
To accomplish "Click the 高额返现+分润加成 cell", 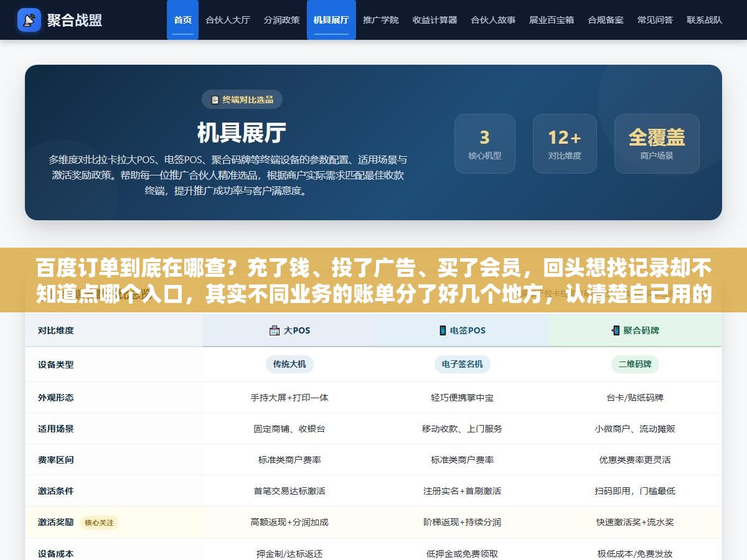I will pyautogui.click(x=289, y=522).
